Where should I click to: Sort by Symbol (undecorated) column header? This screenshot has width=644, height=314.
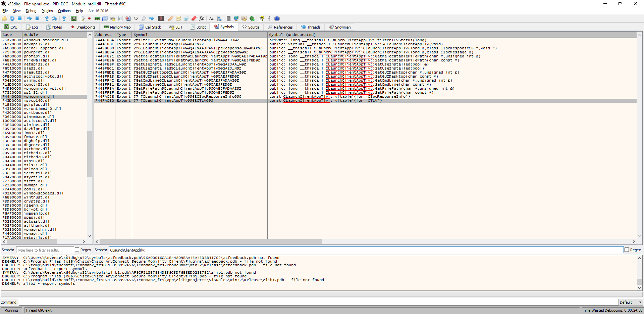(x=452, y=35)
